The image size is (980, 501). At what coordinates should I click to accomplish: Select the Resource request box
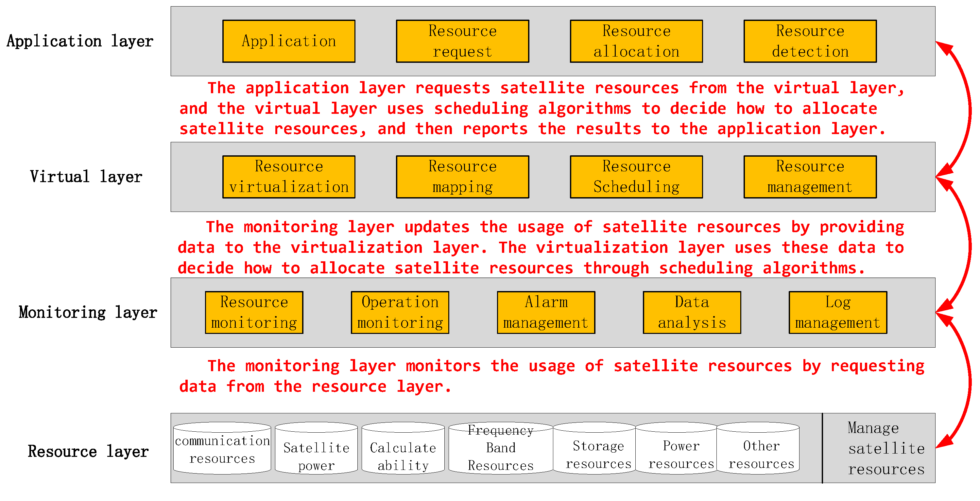point(462,41)
